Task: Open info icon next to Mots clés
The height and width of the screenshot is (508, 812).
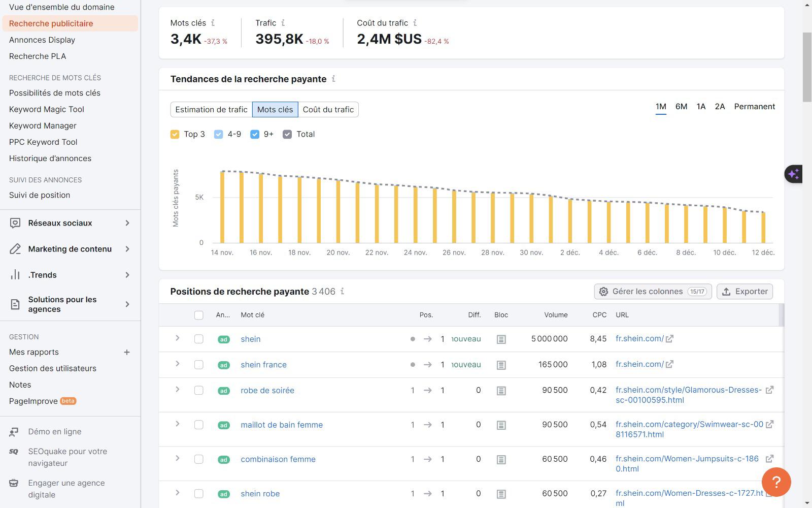Action: click(x=213, y=23)
